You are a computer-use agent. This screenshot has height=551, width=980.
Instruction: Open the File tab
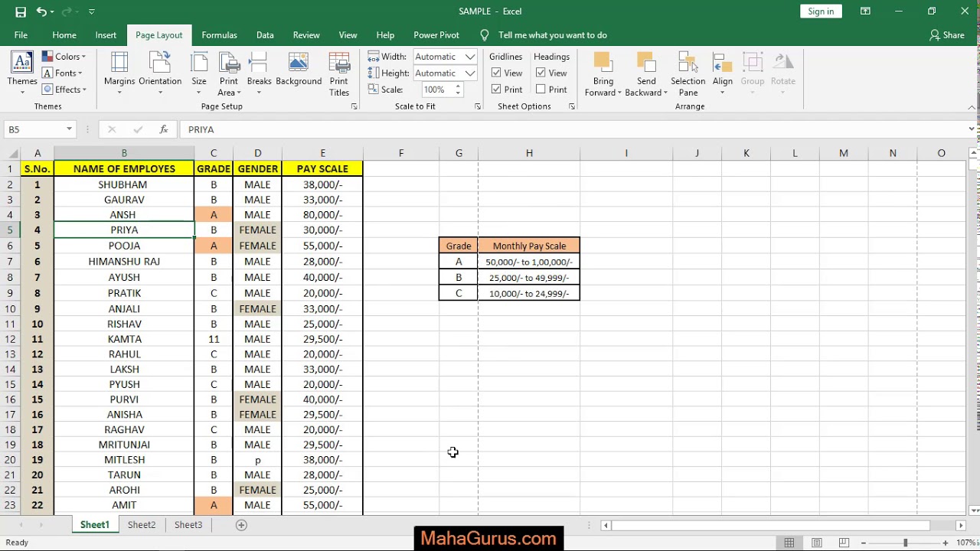pos(21,35)
